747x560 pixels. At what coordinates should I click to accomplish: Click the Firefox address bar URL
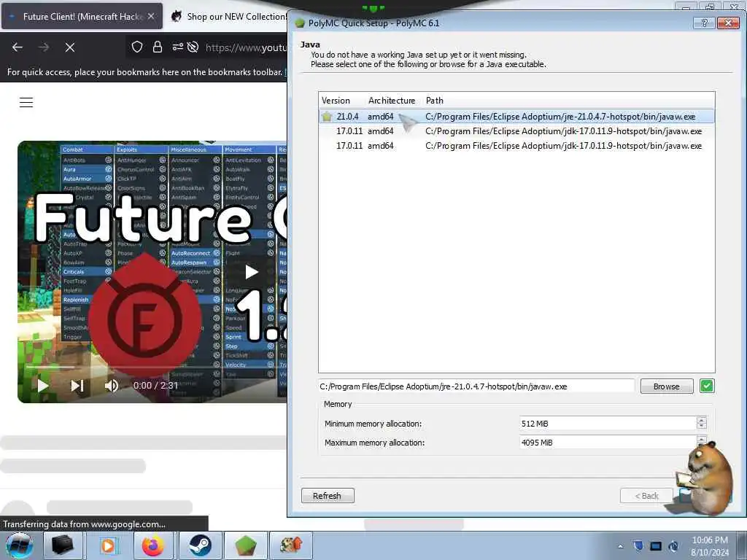(x=246, y=47)
